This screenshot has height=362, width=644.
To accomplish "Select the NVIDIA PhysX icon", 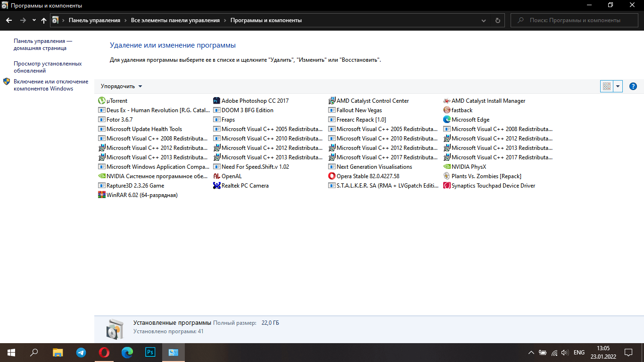I will pyautogui.click(x=446, y=166).
